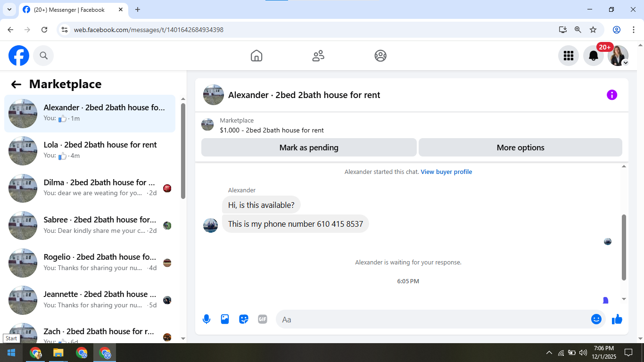Viewport: 644px width, 362px height.
Task: Click the "Hi, is this available?" message
Action: [261, 205]
